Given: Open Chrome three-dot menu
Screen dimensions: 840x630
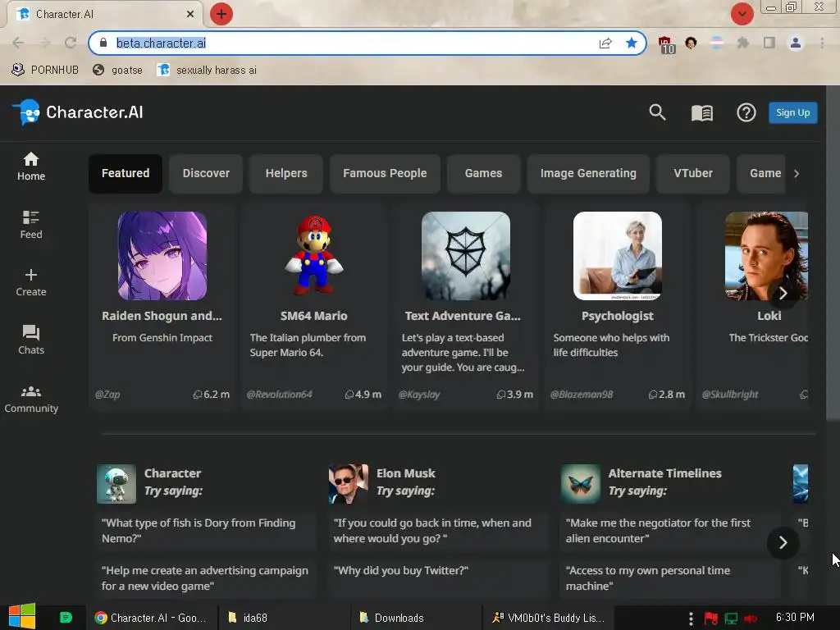Looking at the screenshot, I should 822,43.
